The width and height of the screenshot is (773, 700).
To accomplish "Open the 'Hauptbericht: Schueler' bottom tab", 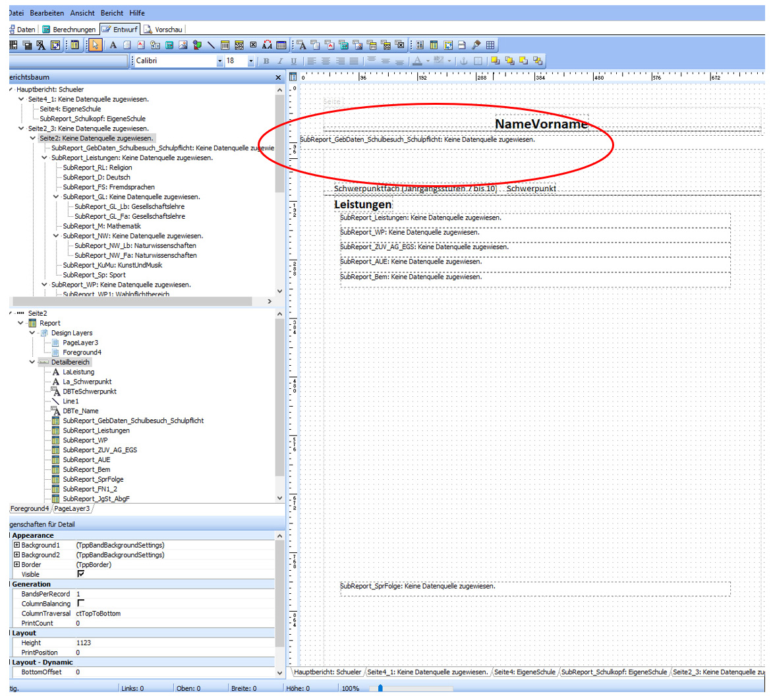I will pos(328,672).
